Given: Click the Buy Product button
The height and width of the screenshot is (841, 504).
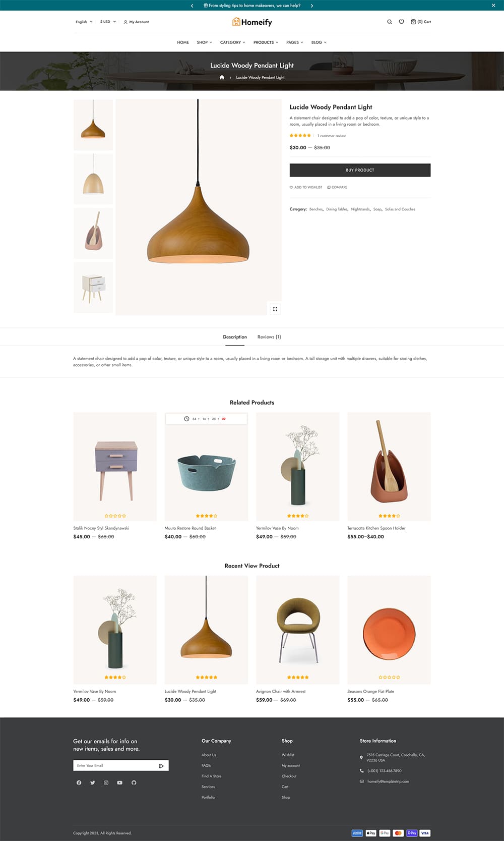Looking at the screenshot, I should coord(360,170).
